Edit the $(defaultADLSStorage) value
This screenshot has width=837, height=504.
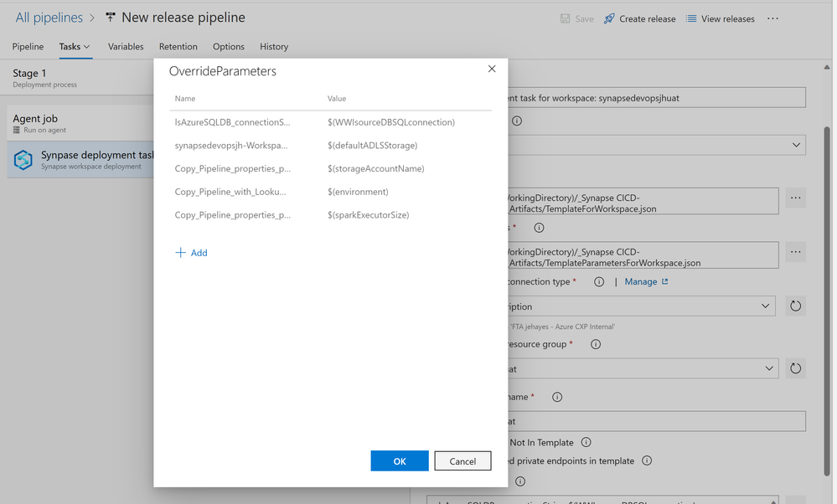pyautogui.click(x=373, y=145)
